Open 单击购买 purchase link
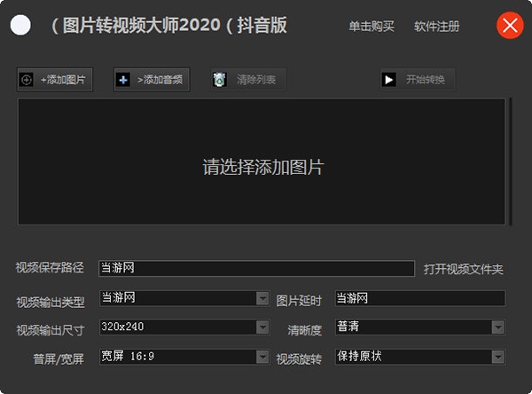The height and width of the screenshot is (394, 532). (x=372, y=27)
